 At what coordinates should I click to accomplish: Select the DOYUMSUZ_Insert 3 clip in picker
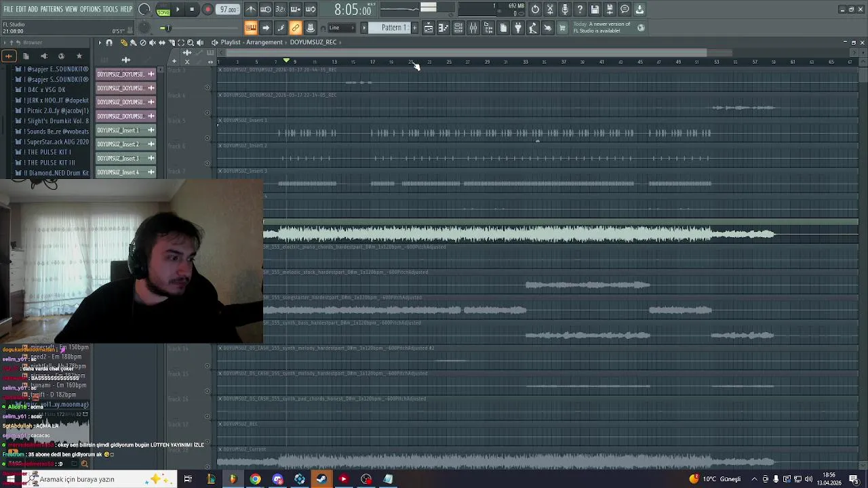coord(125,158)
